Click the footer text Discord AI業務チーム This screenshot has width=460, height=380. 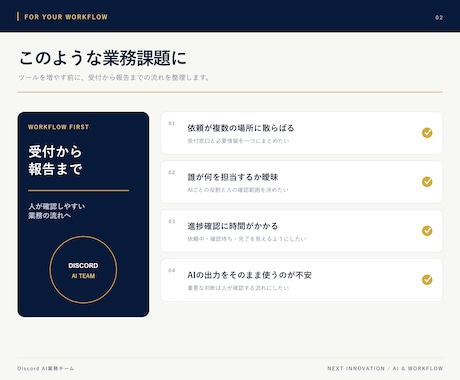point(46,369)
